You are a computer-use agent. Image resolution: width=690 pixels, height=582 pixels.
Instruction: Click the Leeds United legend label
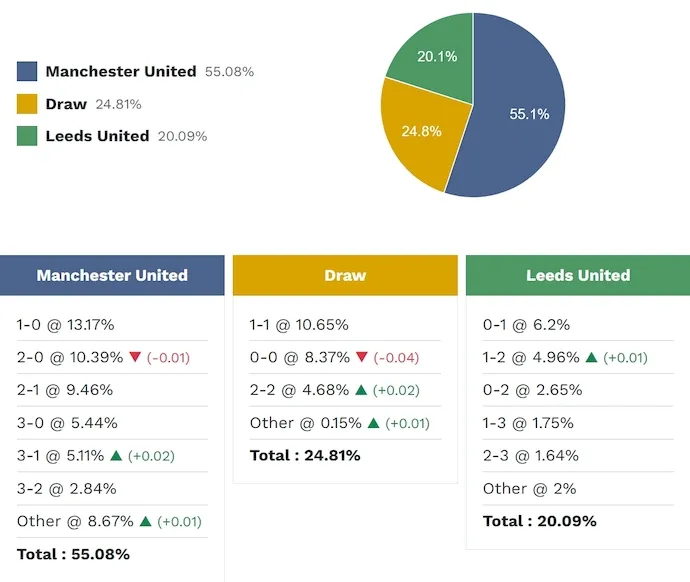[97, 136]
